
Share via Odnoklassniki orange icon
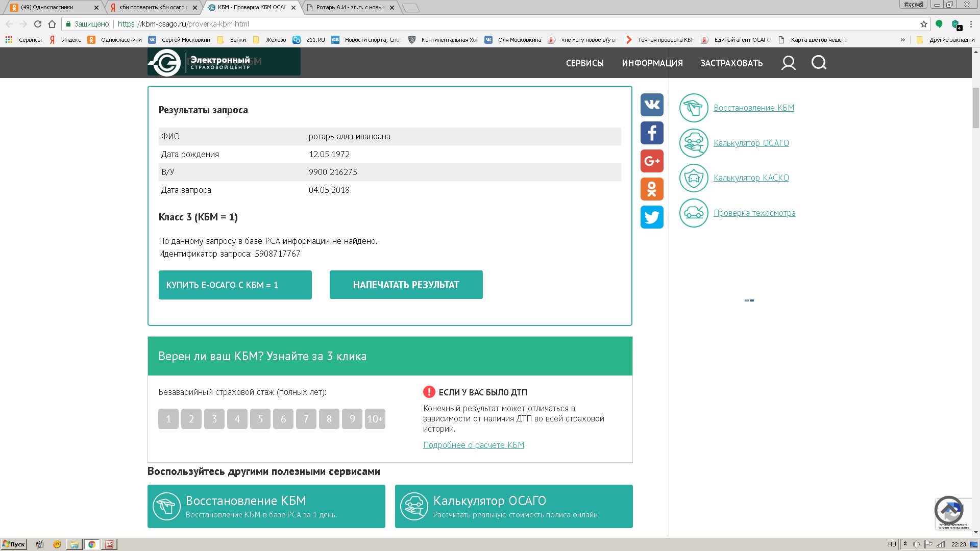[652, 189]
